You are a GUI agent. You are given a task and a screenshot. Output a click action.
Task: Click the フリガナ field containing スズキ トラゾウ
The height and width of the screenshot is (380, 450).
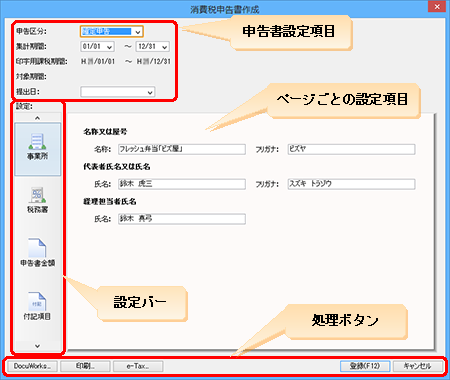pos(351,184)
